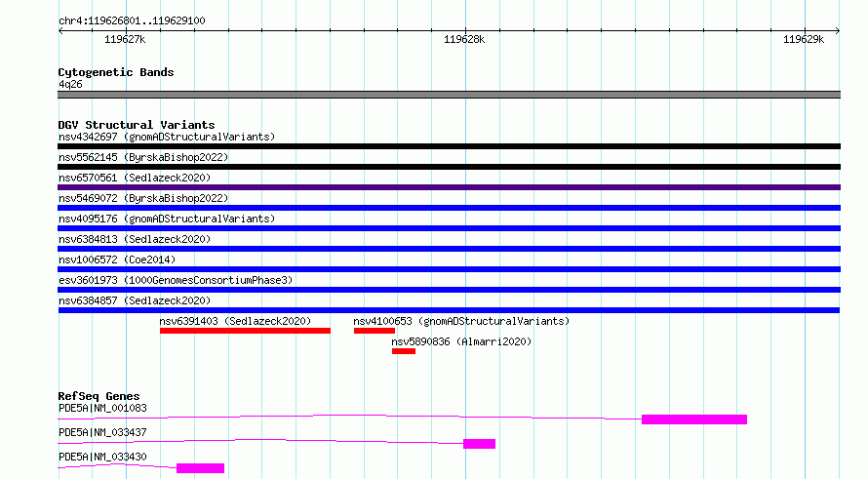Open the DGV Structural Variants track title
Screen dimensions: 868x479
point(137,125)
